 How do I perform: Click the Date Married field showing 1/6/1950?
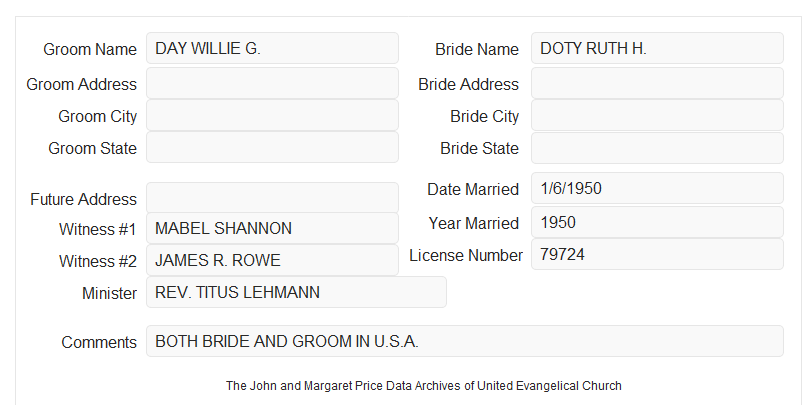657,188
